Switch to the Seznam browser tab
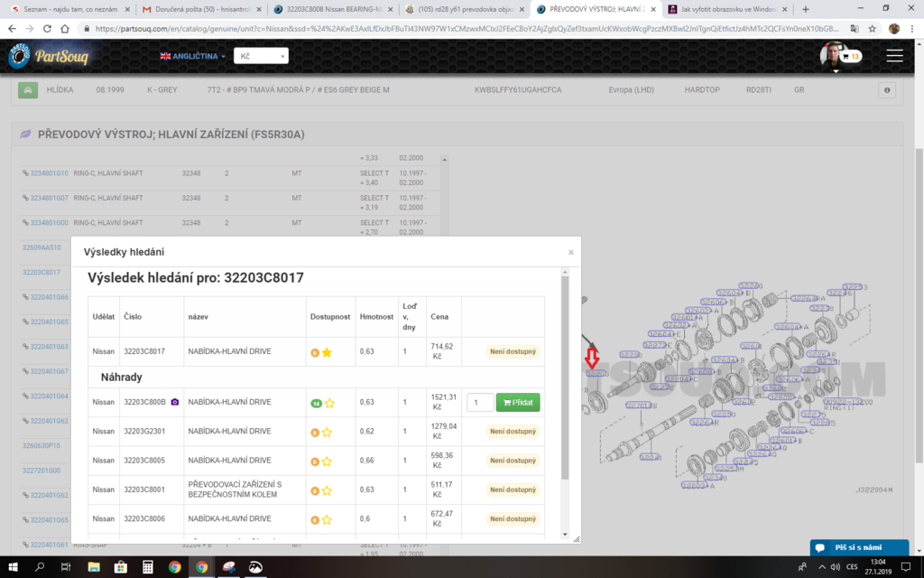This screenshot has height=578, width=924. [x=69, y=9]
